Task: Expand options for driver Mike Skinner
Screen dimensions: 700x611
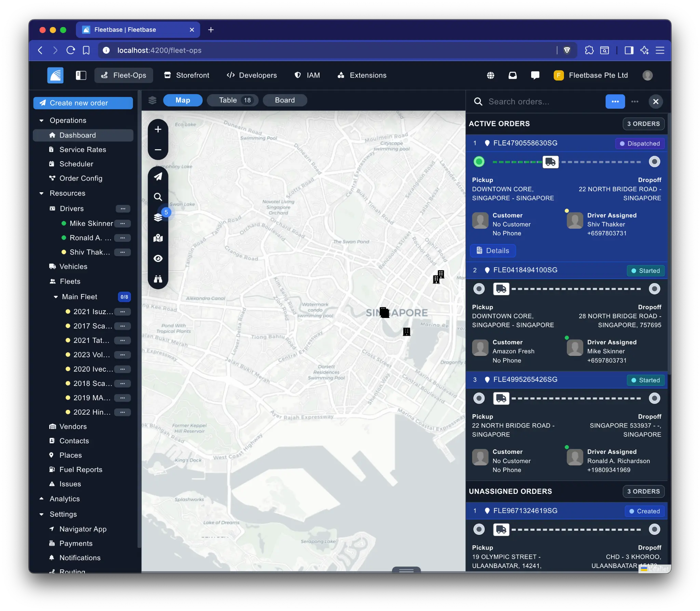Action: click(x=122, y=223)
